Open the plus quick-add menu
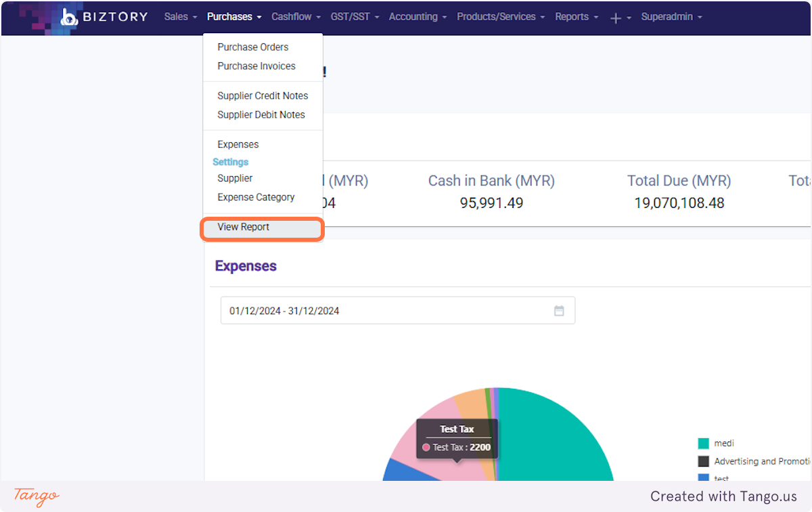Image resolution: width=812 pixels, height=512 pixels. pos(620,18)
